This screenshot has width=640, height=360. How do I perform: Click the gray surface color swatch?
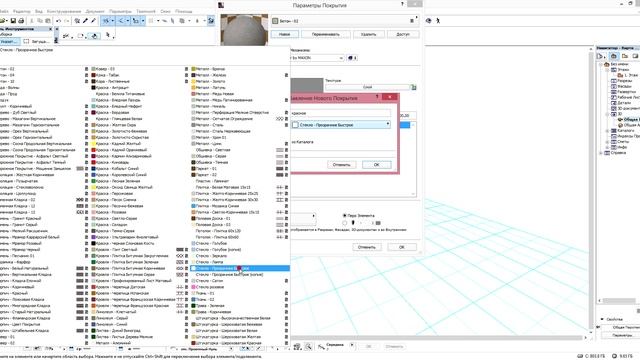pos(307,86)
